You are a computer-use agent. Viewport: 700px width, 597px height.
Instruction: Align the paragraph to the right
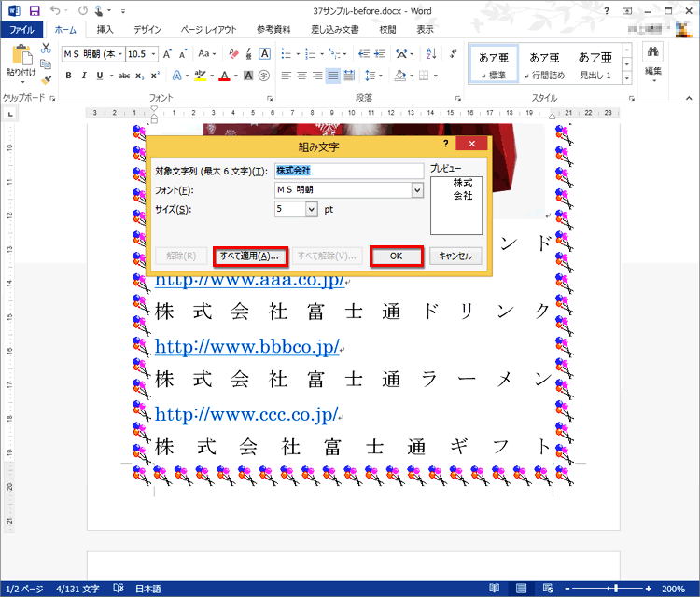[x=317, y=76]
